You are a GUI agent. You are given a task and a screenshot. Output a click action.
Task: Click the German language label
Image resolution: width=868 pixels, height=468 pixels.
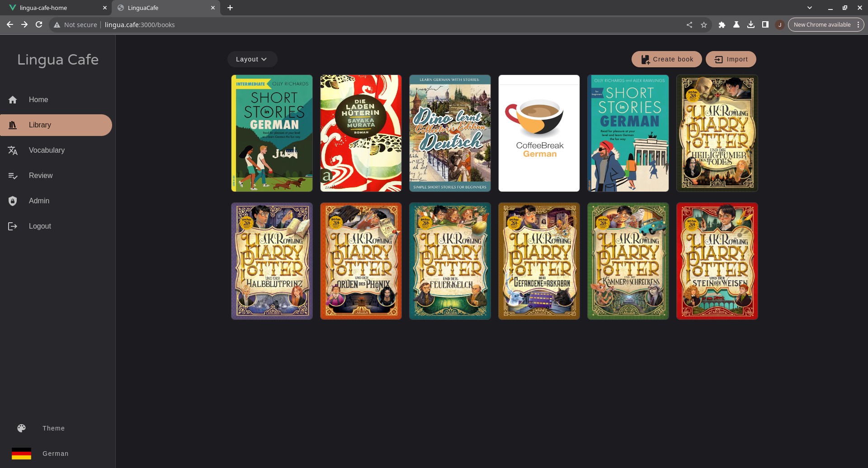click(55, 454)
